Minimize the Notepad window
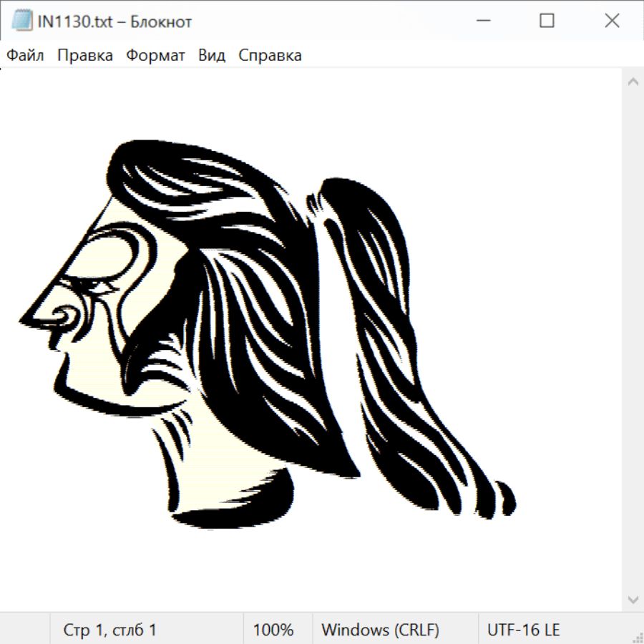This screenshot has width=644, height=644. point(482,21)
